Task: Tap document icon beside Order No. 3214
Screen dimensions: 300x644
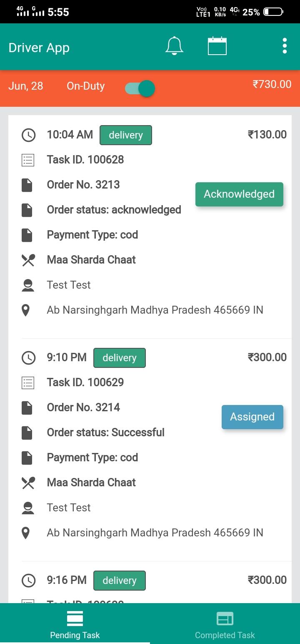Action: [x=27, y=408]
